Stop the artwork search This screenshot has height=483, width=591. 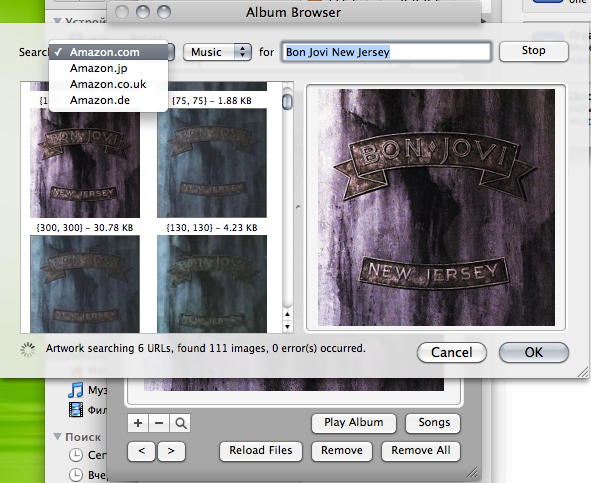534,51
